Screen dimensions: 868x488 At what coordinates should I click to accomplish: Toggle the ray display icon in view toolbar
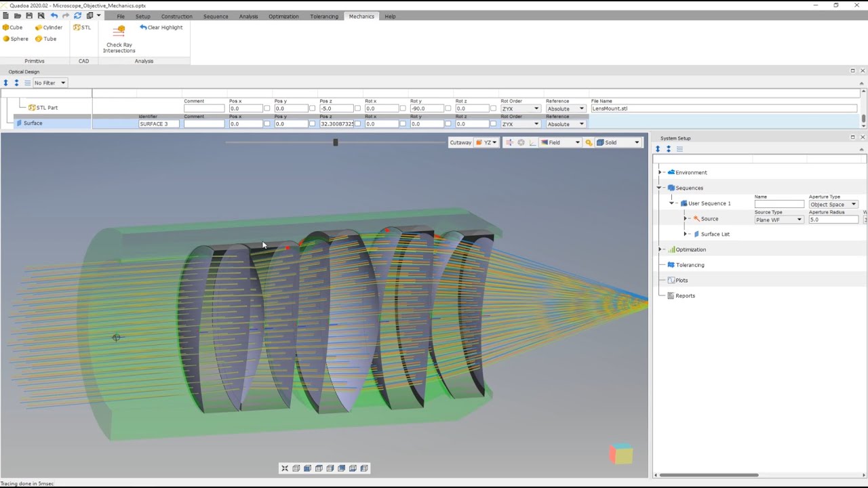click(x=509, y=142)
